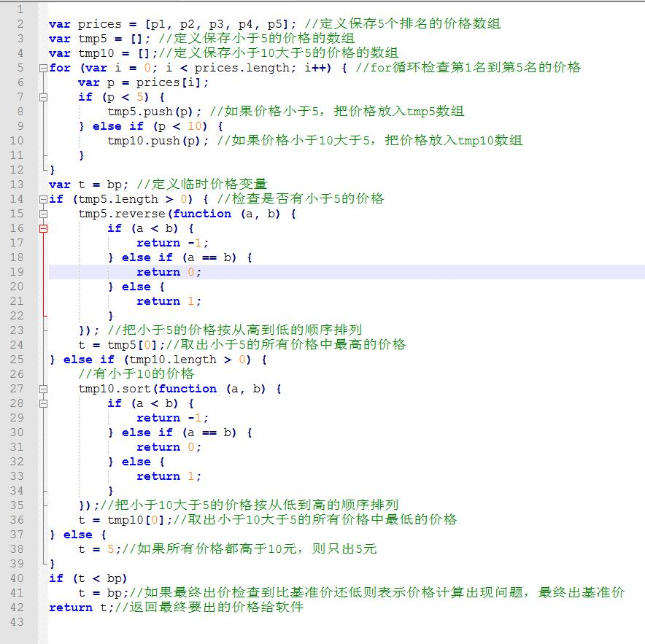Click 'tmp5.reverse' on line 15
The image size is (645, 644).
click(x=122, y=214)
